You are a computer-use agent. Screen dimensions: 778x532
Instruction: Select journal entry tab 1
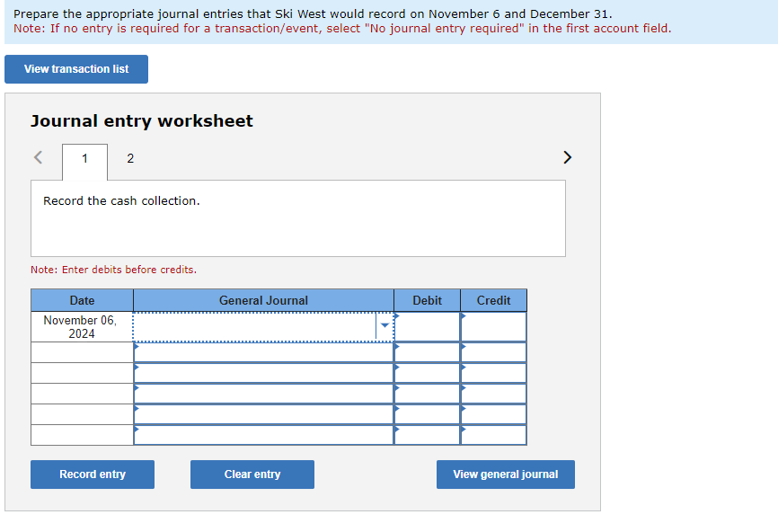pyautogui.click(x=84, y=162)
